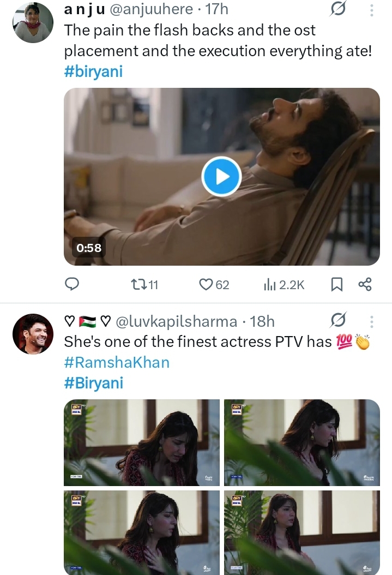Open the #biryani hashtag in anju's tweet
Screen dimensions: 392x575
coord(93,71)
